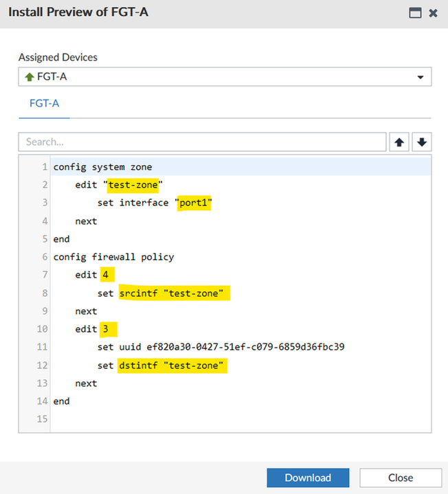
Task: Switch to the FGT-A tab
Action: 44,104
